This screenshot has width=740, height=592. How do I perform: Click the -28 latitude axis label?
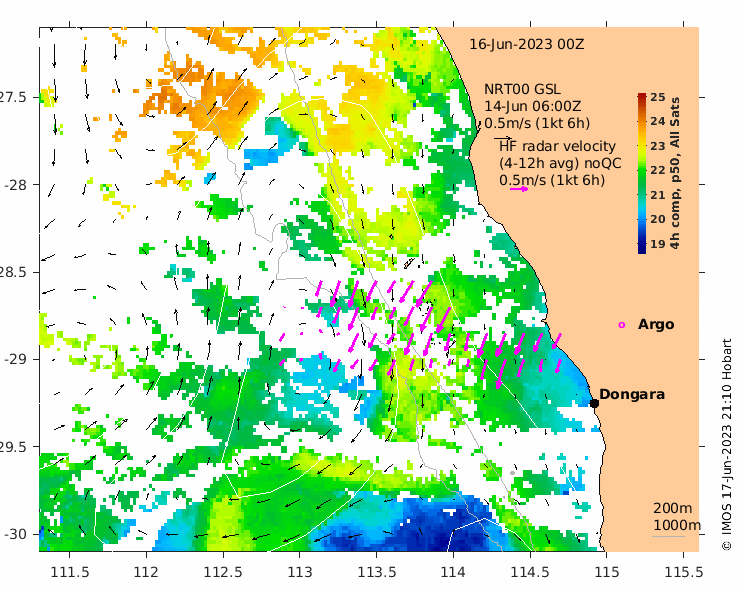[x=16, y=185]
